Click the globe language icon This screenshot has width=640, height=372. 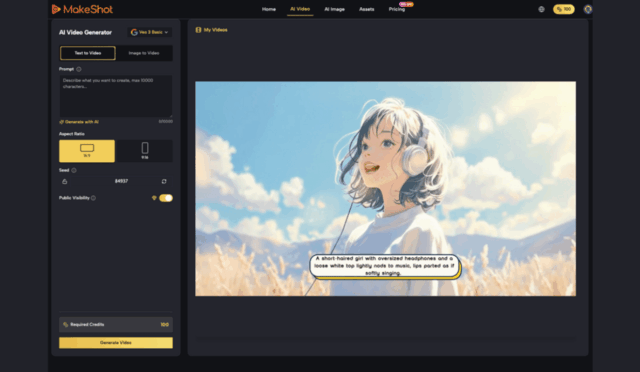[541, 9]
